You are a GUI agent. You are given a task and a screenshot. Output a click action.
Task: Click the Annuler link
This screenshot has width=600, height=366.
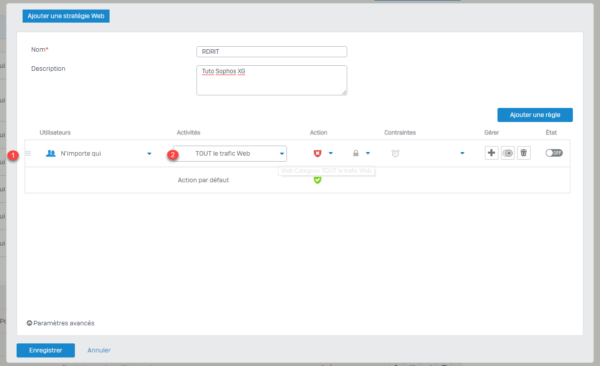99,350
